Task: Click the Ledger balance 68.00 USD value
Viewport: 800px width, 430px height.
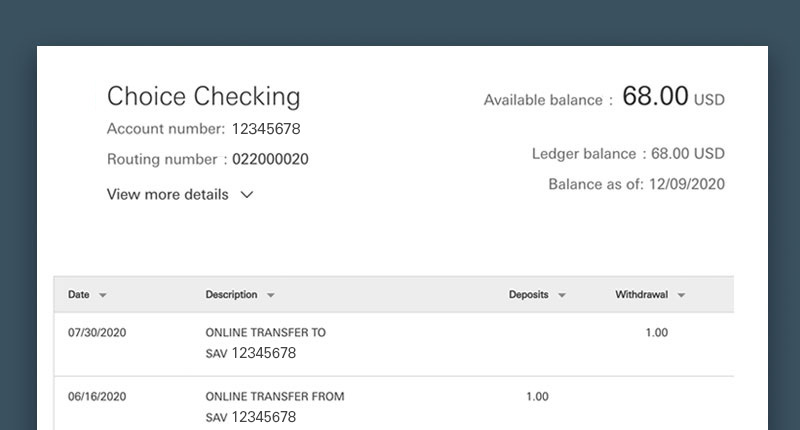Action: [x=688, y=154]
